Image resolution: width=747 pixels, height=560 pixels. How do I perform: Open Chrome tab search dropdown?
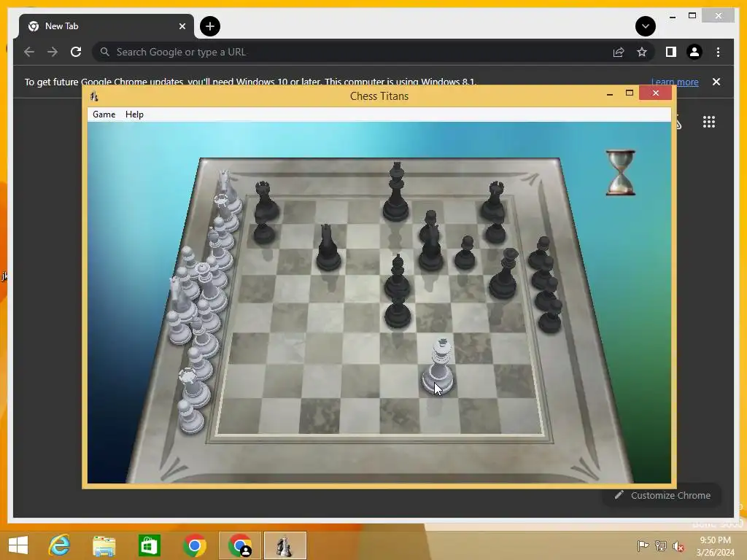tap(646, 26)
